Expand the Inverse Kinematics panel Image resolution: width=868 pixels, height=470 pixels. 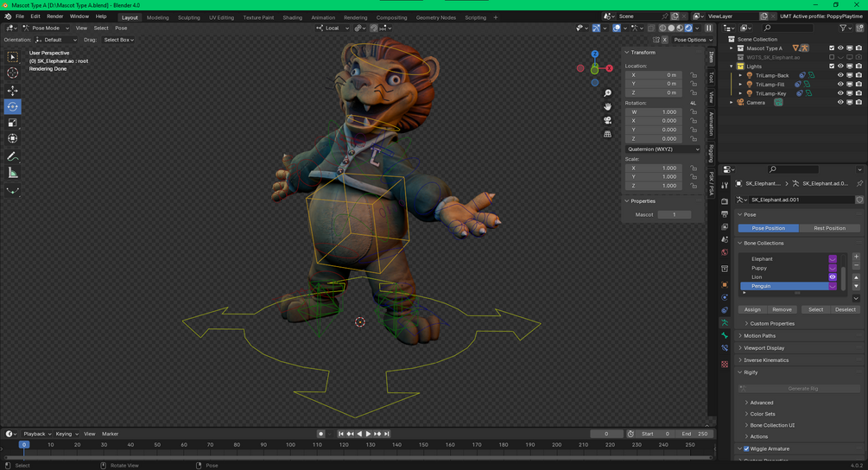(x=800, y=359)
